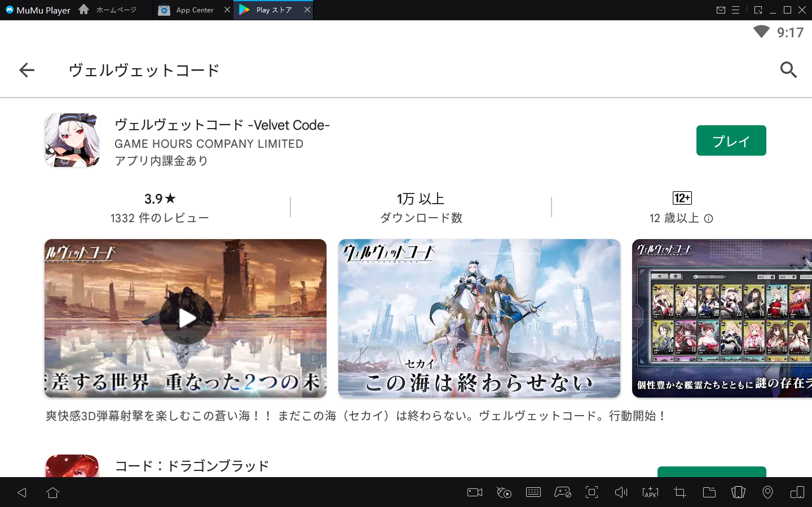Toggle the fullscreen icon in bottom toolbar

pyautogui.click(x=592, y=492)
